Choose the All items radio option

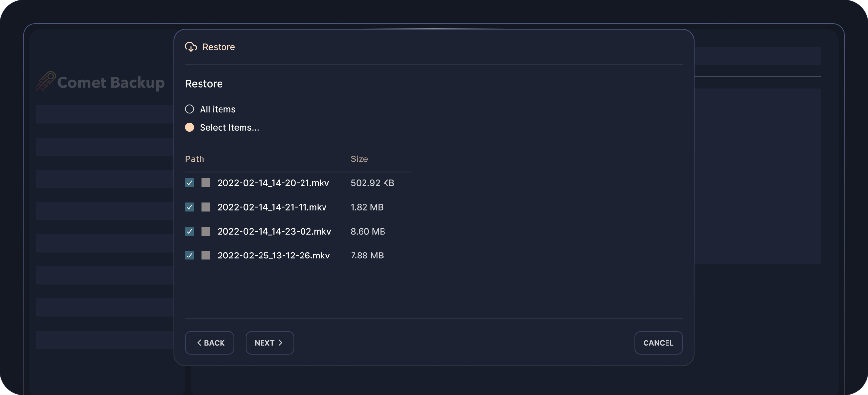coord(190,109)
